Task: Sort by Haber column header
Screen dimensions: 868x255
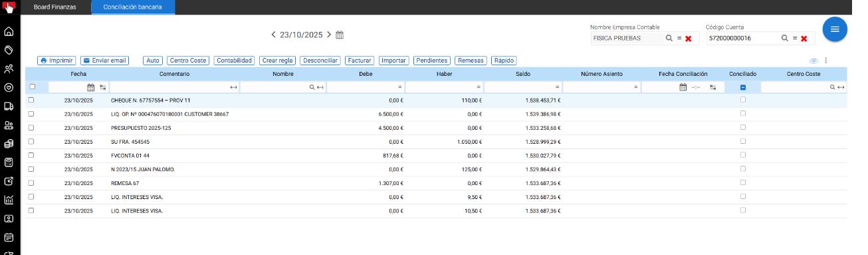Action: tap(444, 74)
